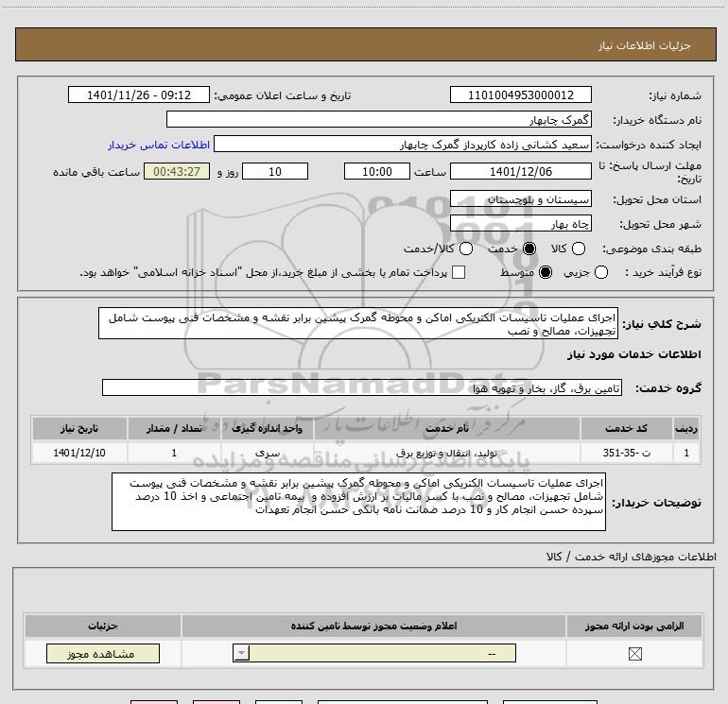Click the مشاهده مجوز button
Screen dimensions: 728x704
103,653
